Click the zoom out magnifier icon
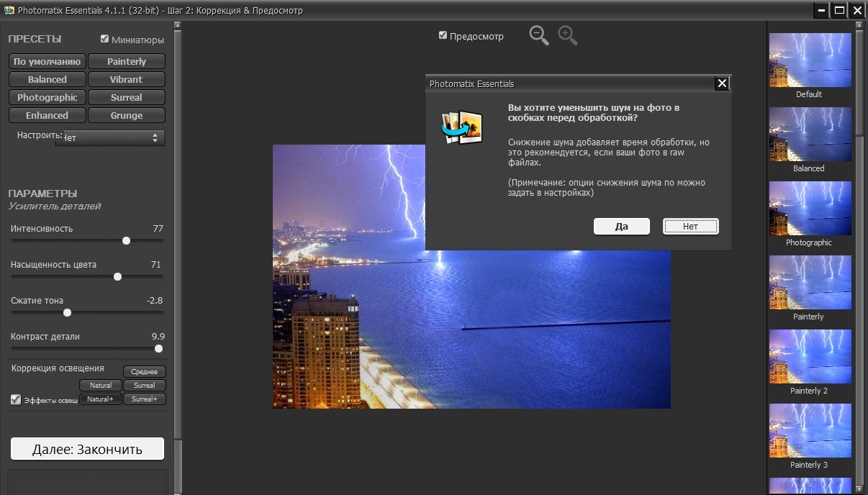Screen dimensions: 868x495 [x=538, y=35]
